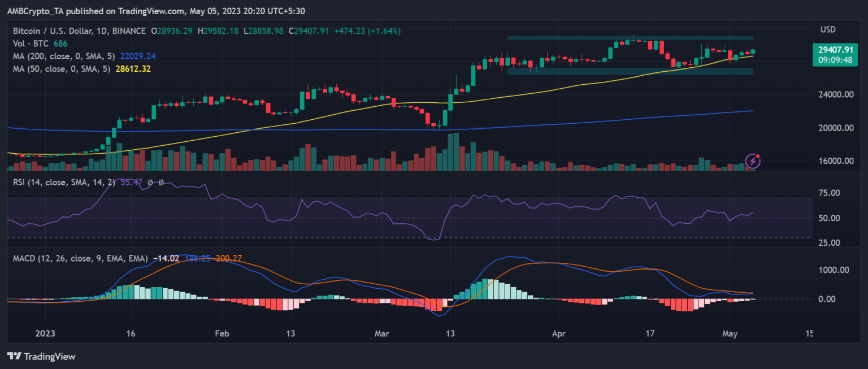Click the TradingView logo in bottom corner
The image size is (868, 369).
click(41, 357)
